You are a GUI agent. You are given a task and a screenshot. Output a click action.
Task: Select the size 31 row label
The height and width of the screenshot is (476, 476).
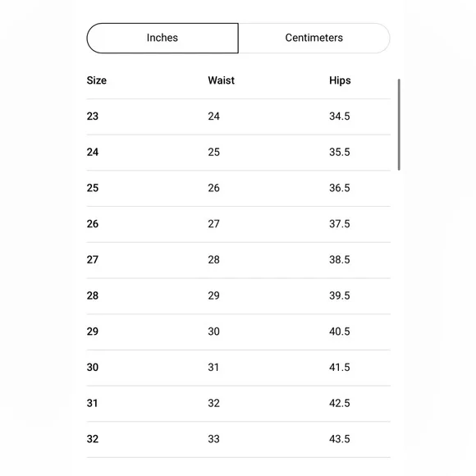(x=93, y=403)
